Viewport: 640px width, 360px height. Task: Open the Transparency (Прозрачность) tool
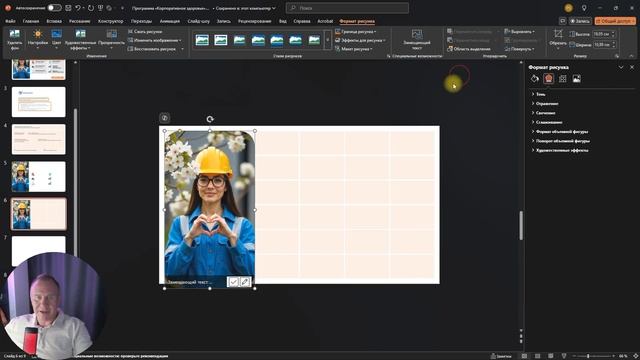[111, 40]
